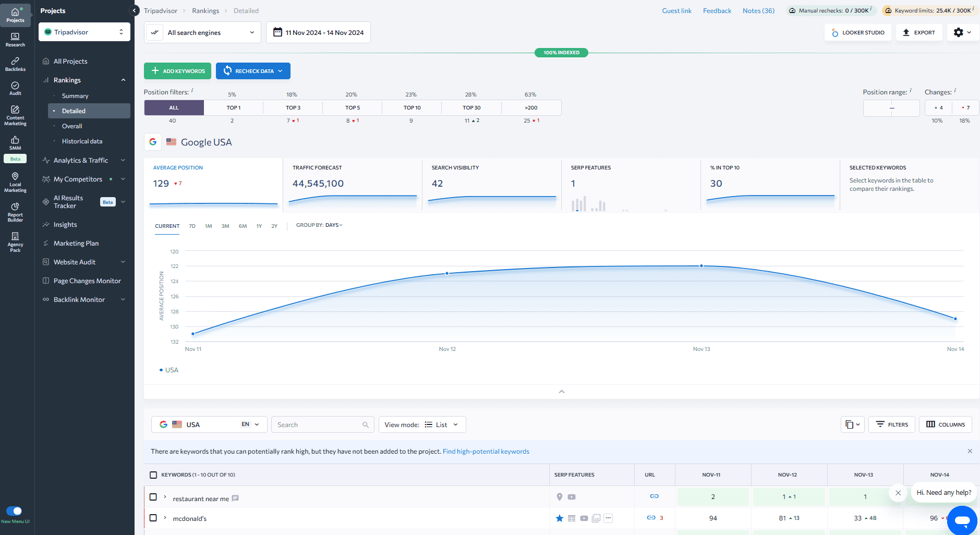Check the select-all keywords checkbox

click(153, 475)
